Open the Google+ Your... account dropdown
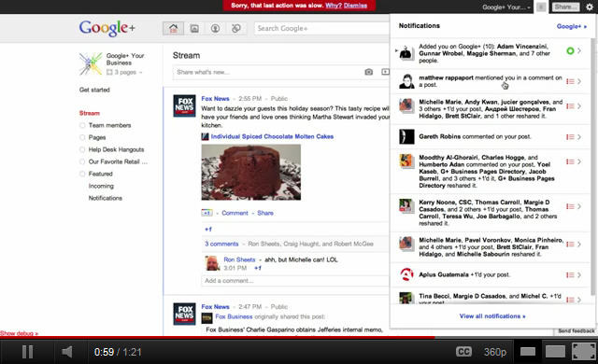The height and width of the screenshot is (364, 598). point(506,7)
